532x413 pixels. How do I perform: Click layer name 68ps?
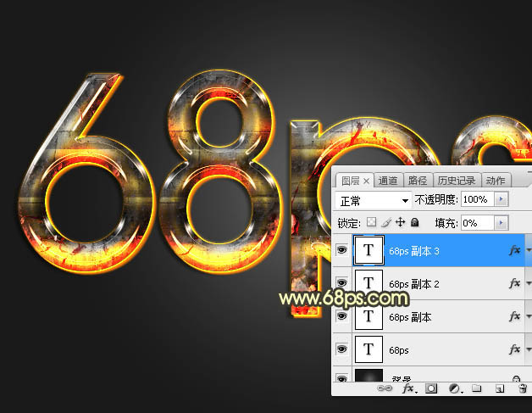(399, 350)
